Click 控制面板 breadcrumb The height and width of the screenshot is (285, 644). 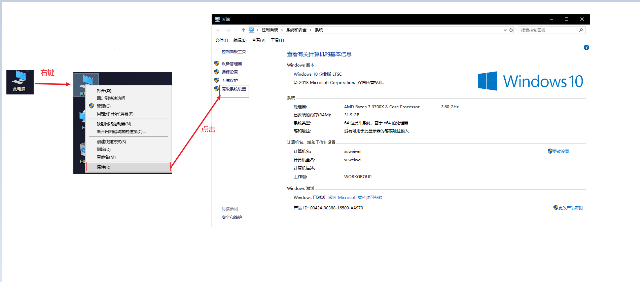pos(270,30)
